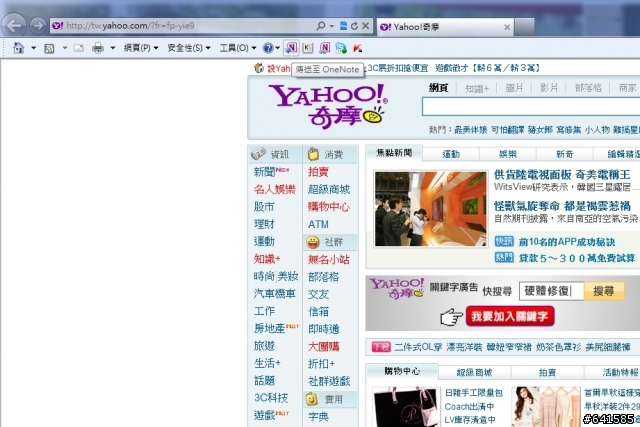
Task: Open the 無名小站 link
Action: pyautogui.click(x=329, y=259)
